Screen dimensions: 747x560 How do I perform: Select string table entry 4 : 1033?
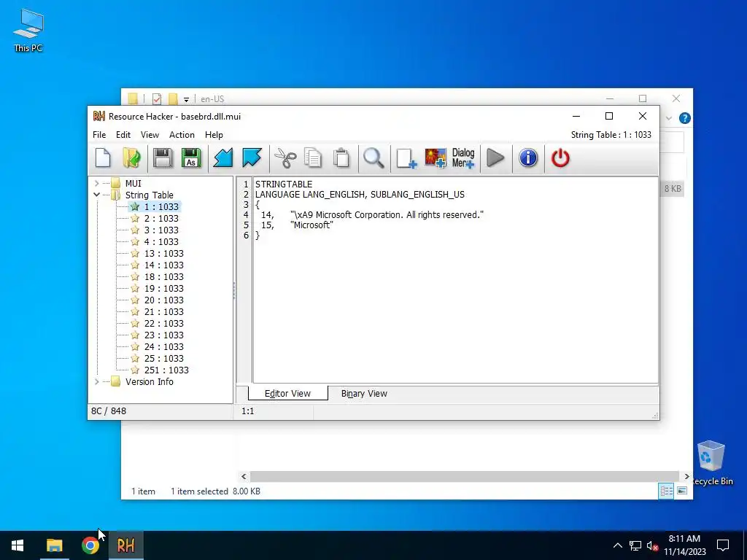[161, 242]
